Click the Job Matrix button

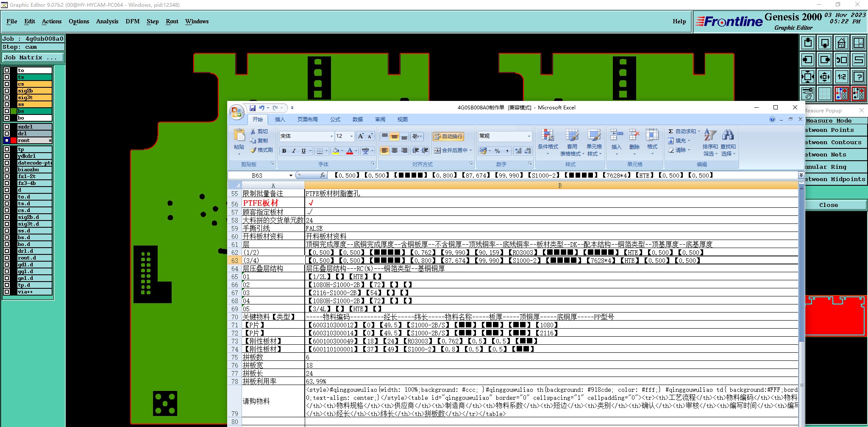click(33, 58)
